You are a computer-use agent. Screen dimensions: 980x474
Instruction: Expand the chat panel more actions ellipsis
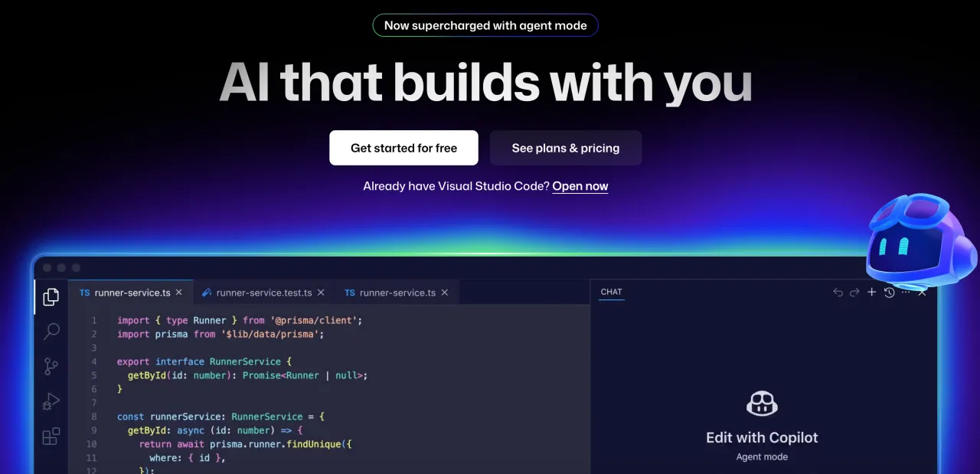[906, 293]
